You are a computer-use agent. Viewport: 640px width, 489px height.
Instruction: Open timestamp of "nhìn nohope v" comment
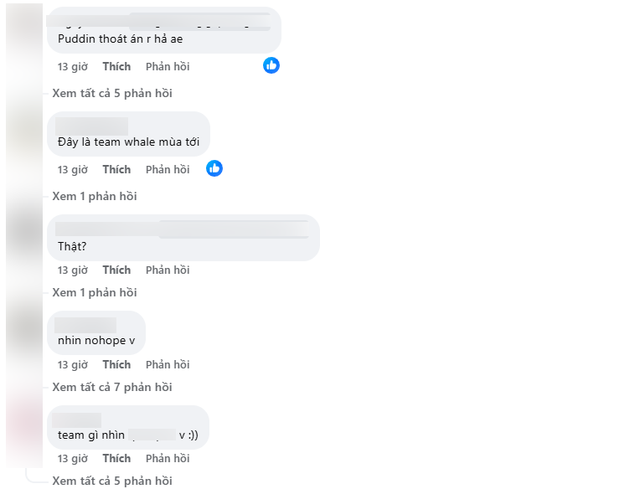point(72,364)
